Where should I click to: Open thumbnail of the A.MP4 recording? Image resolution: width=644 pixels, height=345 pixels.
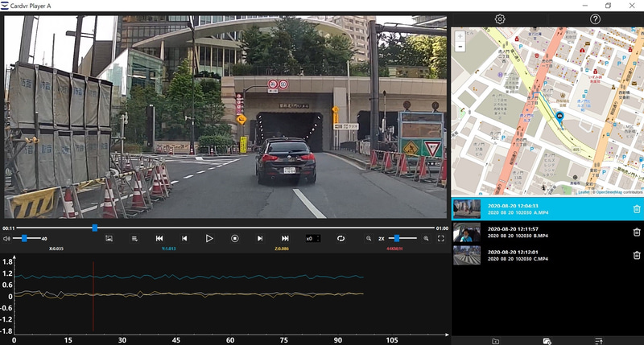pos(467,209)
